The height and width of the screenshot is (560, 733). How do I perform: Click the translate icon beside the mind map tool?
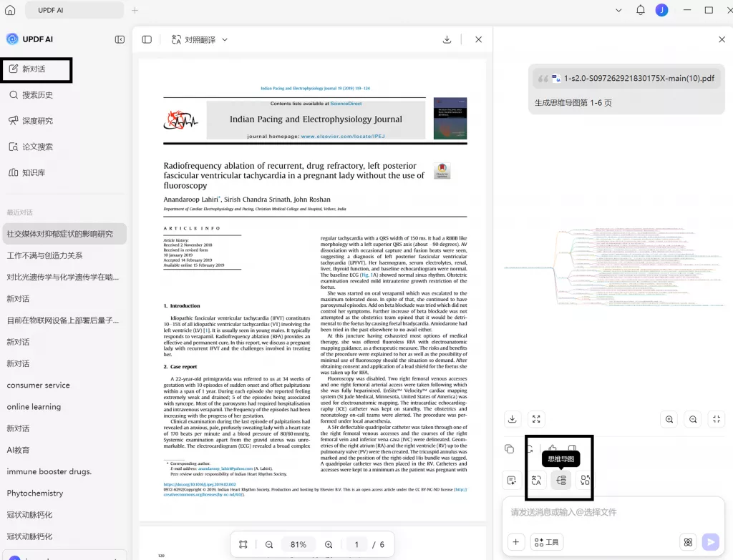click(x=536, y=480)
